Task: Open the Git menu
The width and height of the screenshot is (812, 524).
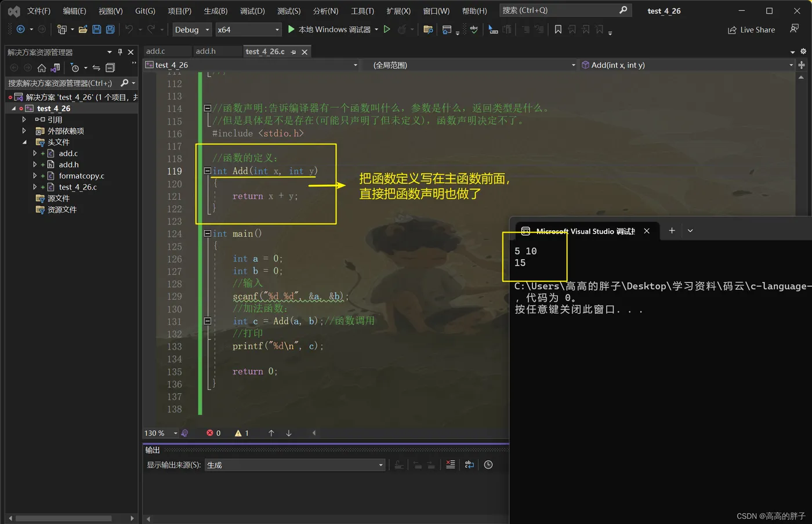Action: 145,11
